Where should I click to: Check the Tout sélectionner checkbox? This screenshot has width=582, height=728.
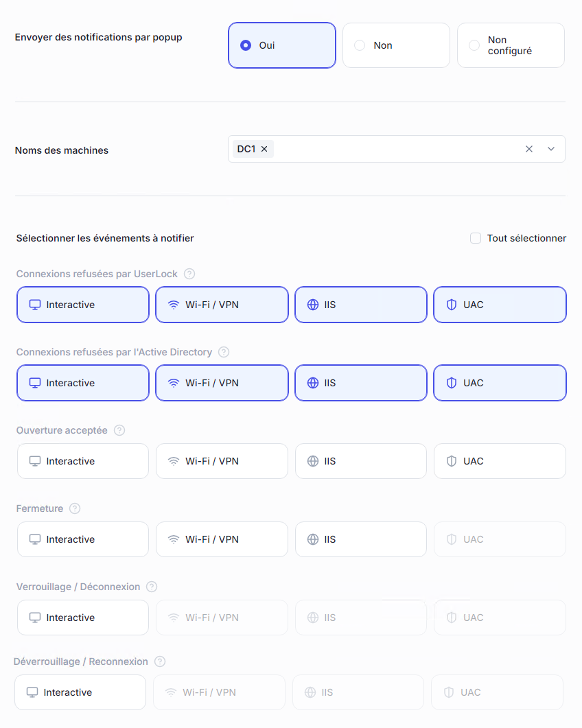(x=476, y=238)
